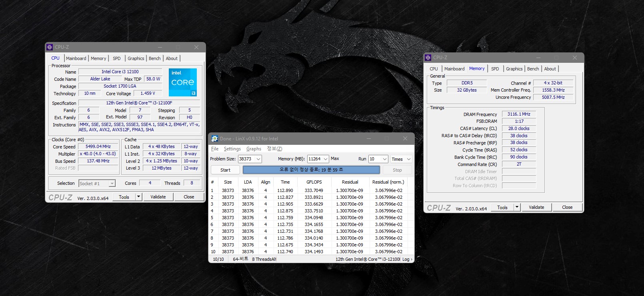Select CPU tab in the right CPU-Z window
Screen dimensions: 644x296
point(434,69)
